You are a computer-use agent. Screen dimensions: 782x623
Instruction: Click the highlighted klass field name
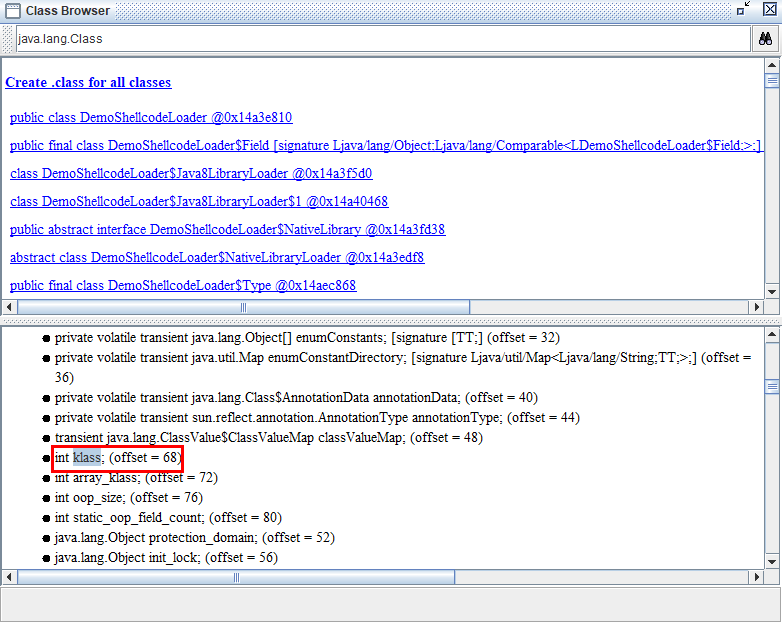87,458
